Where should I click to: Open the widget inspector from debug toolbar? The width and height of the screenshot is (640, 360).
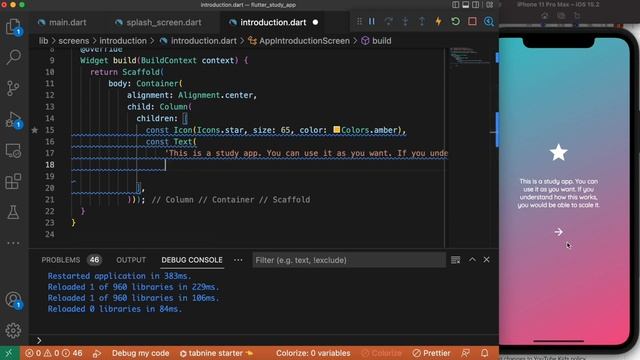coord(489,22)
